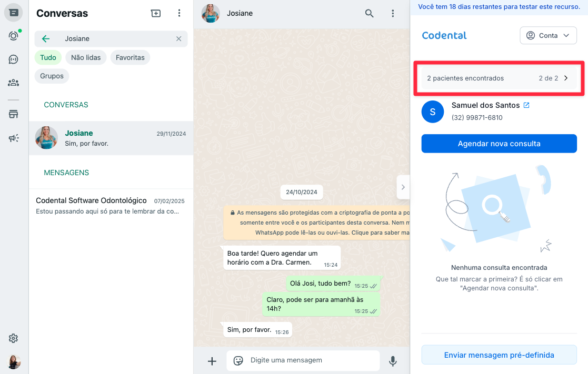Click the plus attachment icon
The image size is (588, 374).
212,361
